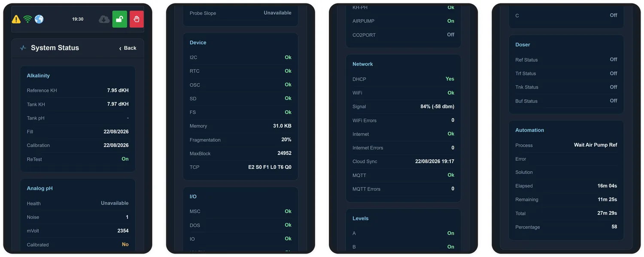
Task: Click the WiFi Ok status in Network
Action: 451,93
